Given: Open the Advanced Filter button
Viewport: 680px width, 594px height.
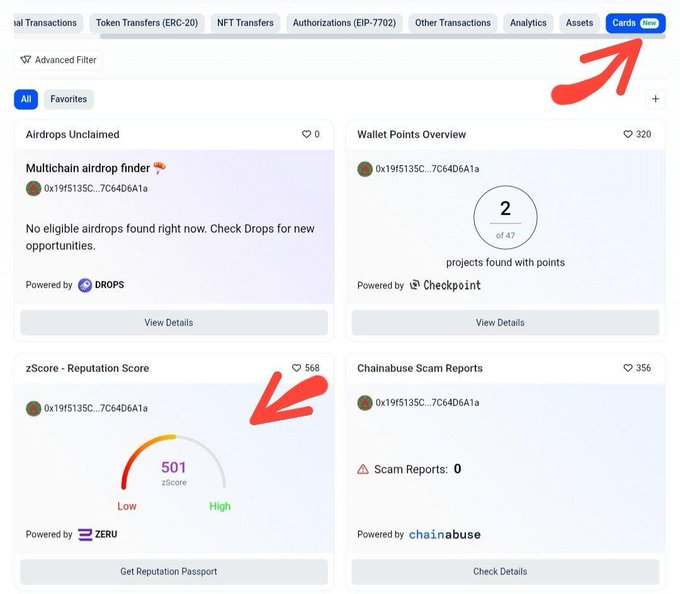Looking at the screenshot, I should (58, 60).
